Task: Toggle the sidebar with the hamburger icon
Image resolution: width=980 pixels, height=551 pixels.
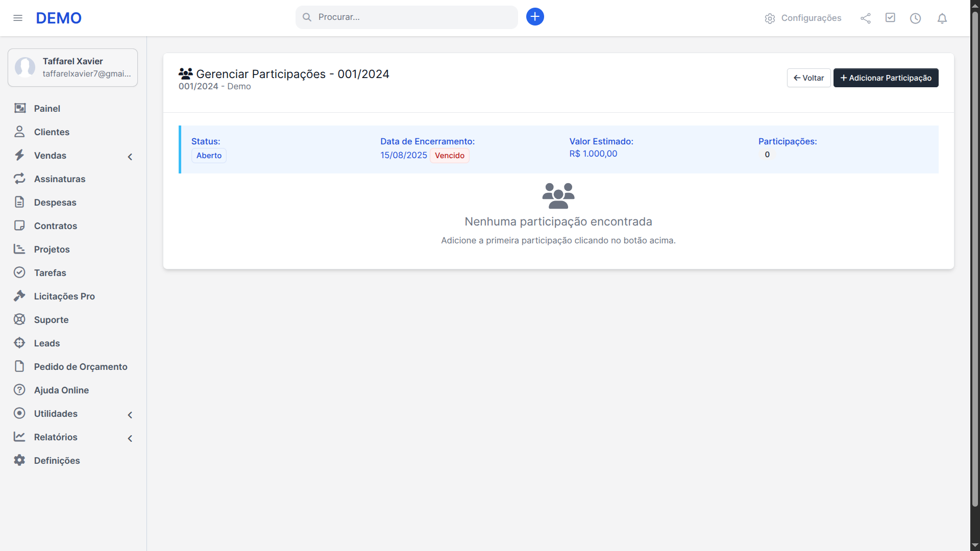Action: pos(18,18)
